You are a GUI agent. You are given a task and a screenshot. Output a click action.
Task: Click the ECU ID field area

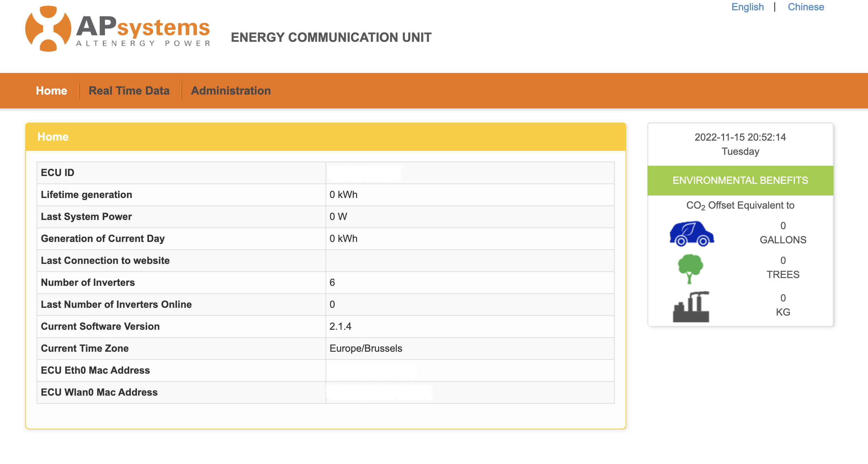coord(364,173)
